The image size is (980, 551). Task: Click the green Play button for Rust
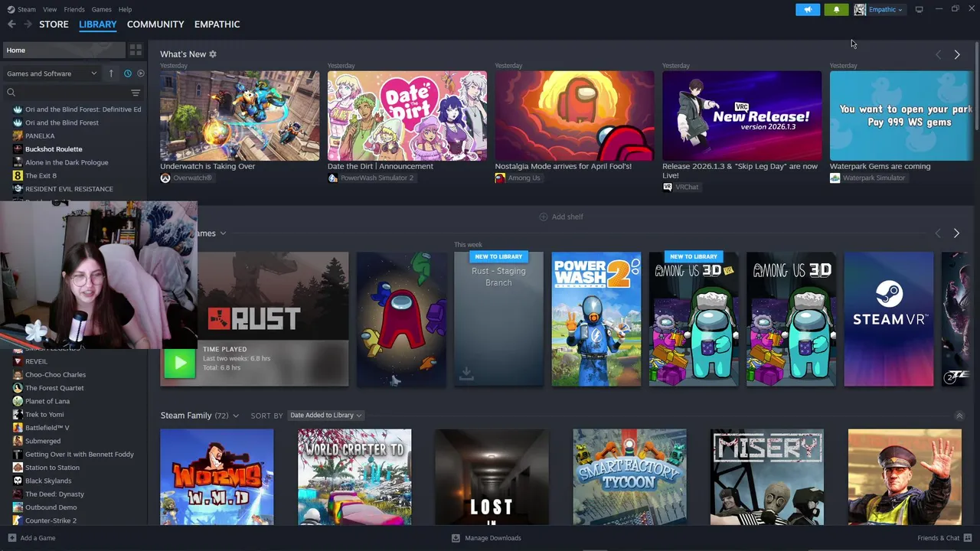180,364
